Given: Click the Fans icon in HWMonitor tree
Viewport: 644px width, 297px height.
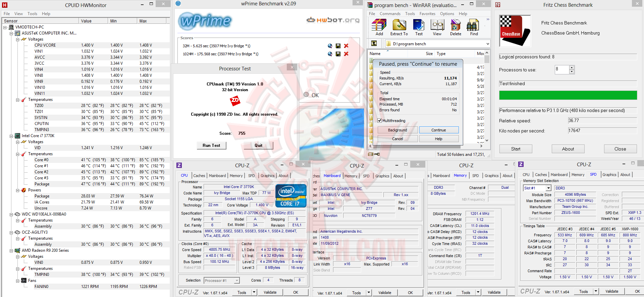Looking at the screenshot, I should coord(24,281).
